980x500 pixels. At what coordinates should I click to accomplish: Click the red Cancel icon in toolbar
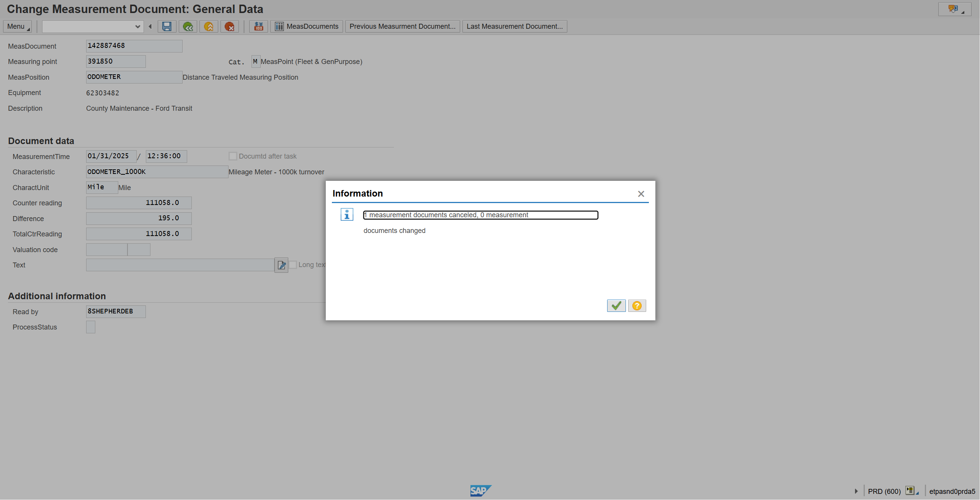[x=229, y=26]
